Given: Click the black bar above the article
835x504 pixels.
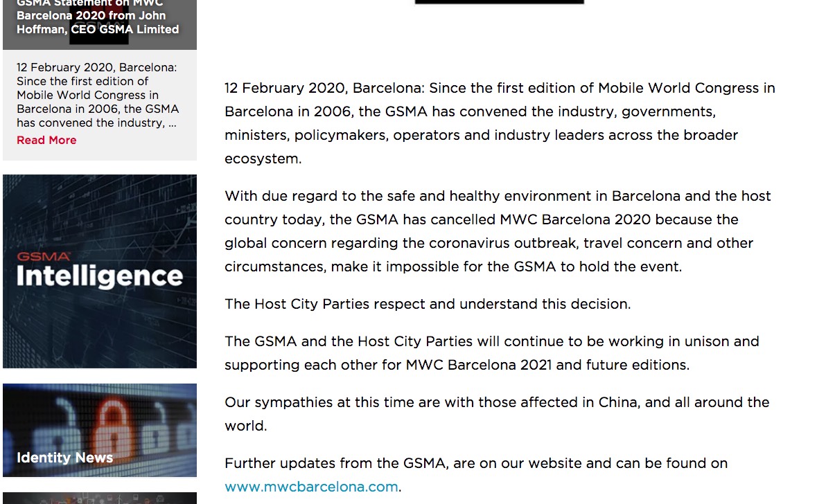Looking at the screenshot, I should 499,2.
